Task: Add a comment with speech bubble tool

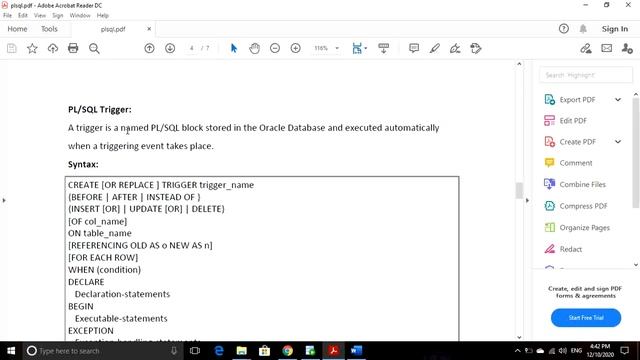Action: [414, 48]
